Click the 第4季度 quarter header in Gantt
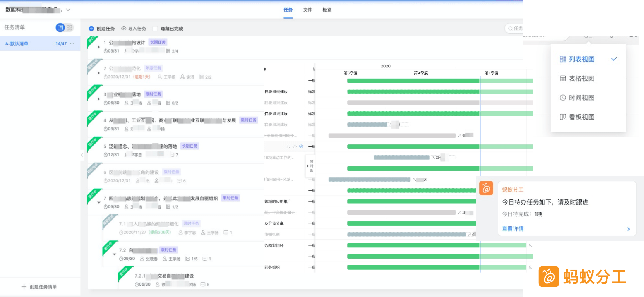The width and height of the screenshot is (644, 297). click(421, 73)
